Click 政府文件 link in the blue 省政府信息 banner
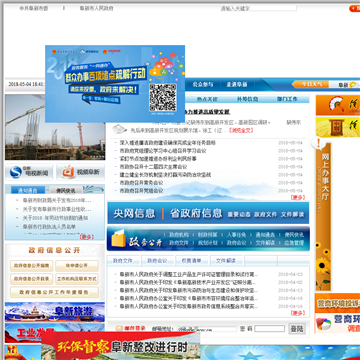The height and width of the screenshot is (360, 360). 266,214
